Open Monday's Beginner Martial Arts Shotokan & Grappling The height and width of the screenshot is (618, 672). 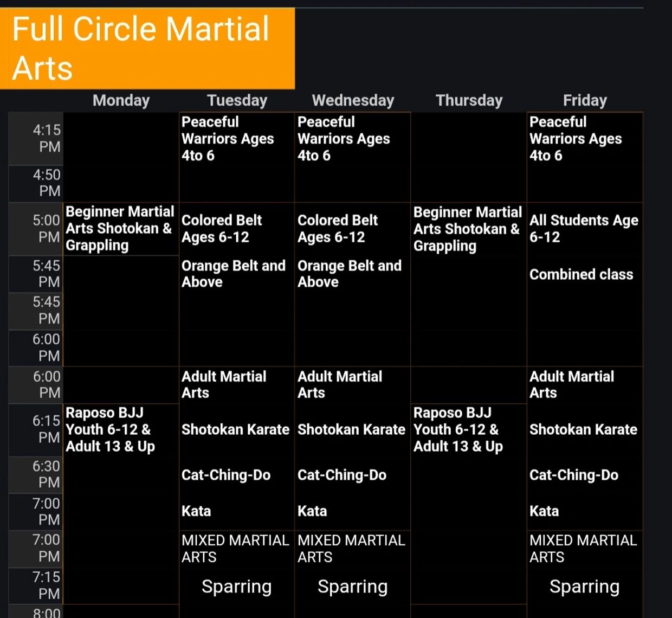tap(120, 228)
